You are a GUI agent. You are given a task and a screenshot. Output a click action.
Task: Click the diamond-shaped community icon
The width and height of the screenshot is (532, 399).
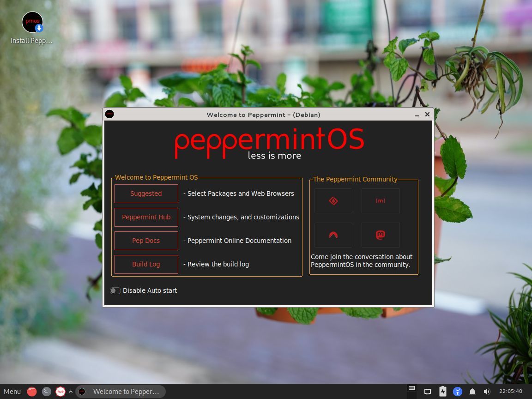333,200
